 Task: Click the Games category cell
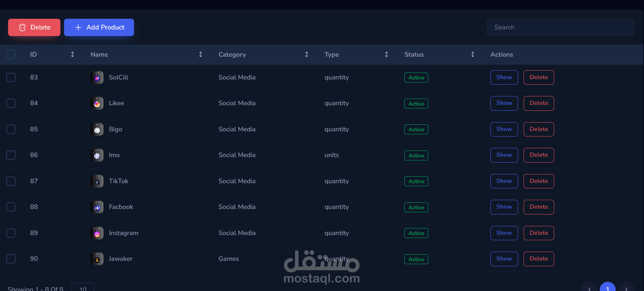coord(229,259)
